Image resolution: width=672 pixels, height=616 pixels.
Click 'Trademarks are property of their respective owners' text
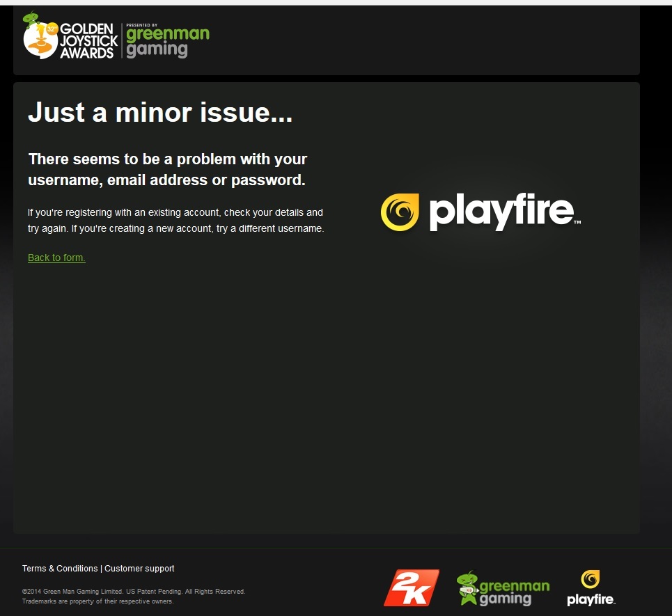pos(97,601)
